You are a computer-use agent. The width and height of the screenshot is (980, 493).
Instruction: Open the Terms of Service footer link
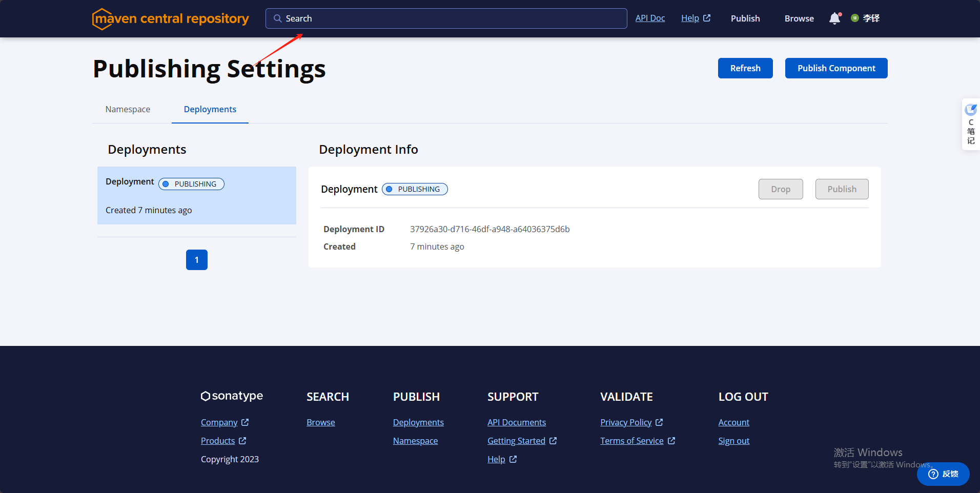pyautogui.click(x=632, y=441)
